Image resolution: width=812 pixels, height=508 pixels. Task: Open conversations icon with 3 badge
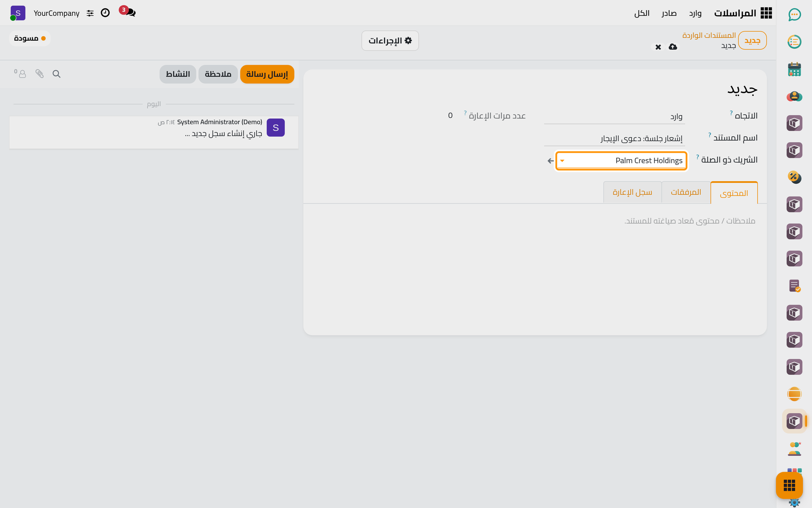(x=127, y=12)
